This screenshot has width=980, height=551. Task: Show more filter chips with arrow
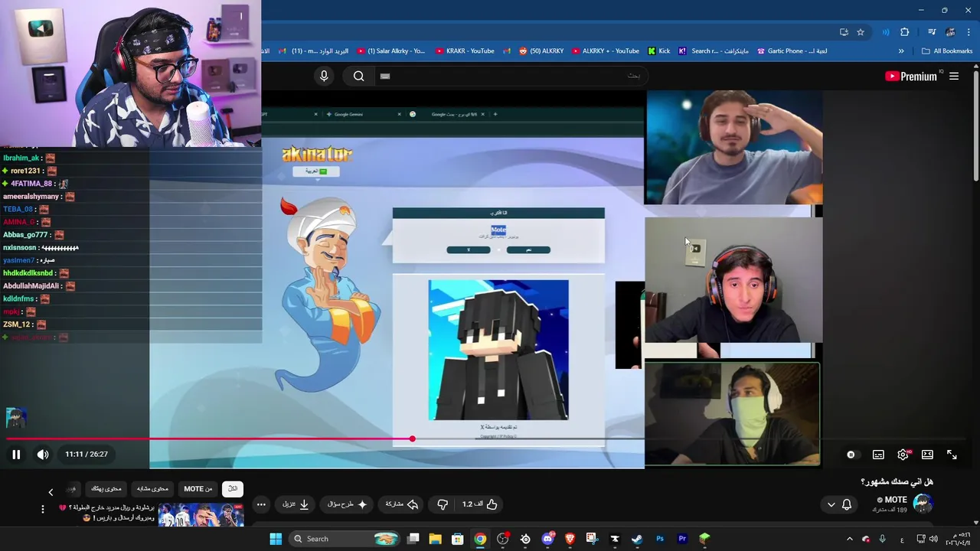[x=51, y=492]
